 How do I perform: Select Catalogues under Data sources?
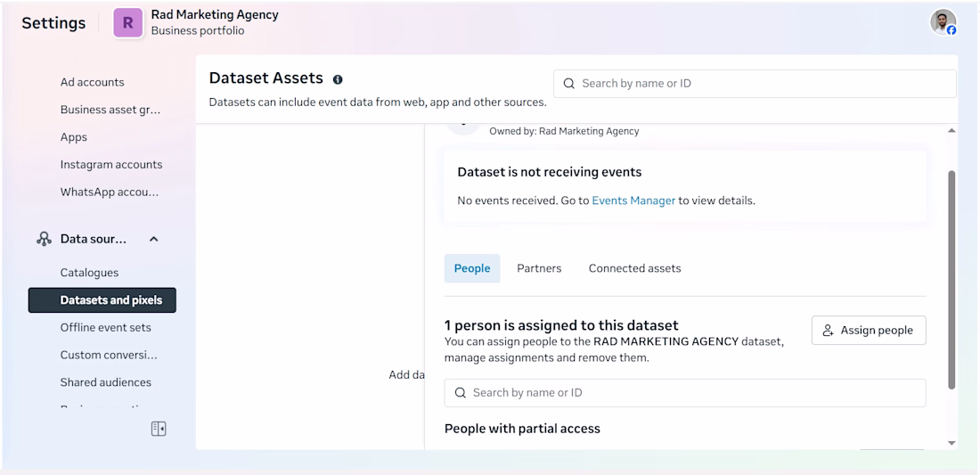tap(89, 273)
